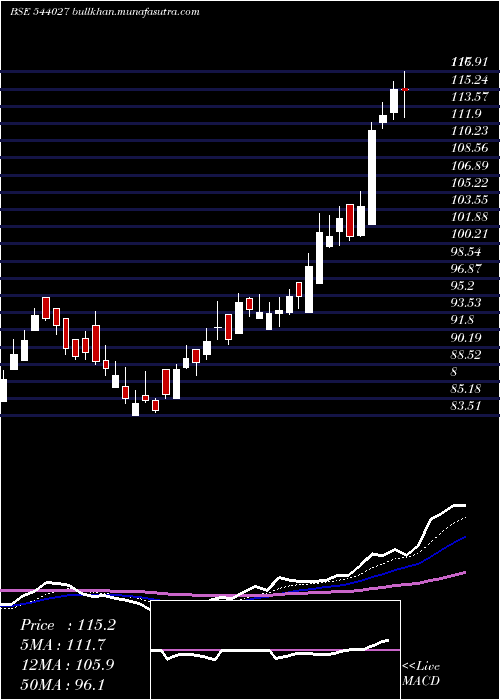Click the 108.56 price axis label
500x700 pixels.
[x=469, y=148]
